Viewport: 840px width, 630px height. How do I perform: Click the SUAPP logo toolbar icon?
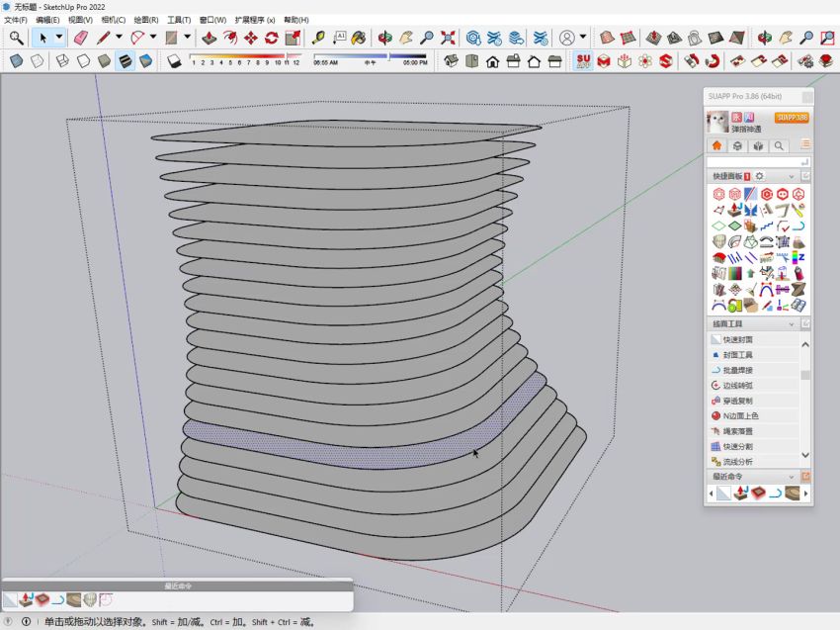[583, 61]
